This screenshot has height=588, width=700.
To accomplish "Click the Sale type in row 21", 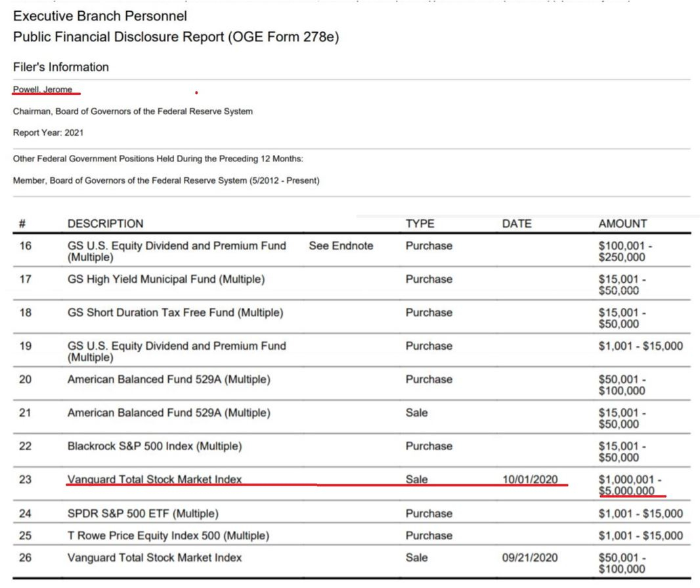I will click(x=416, y=413).
